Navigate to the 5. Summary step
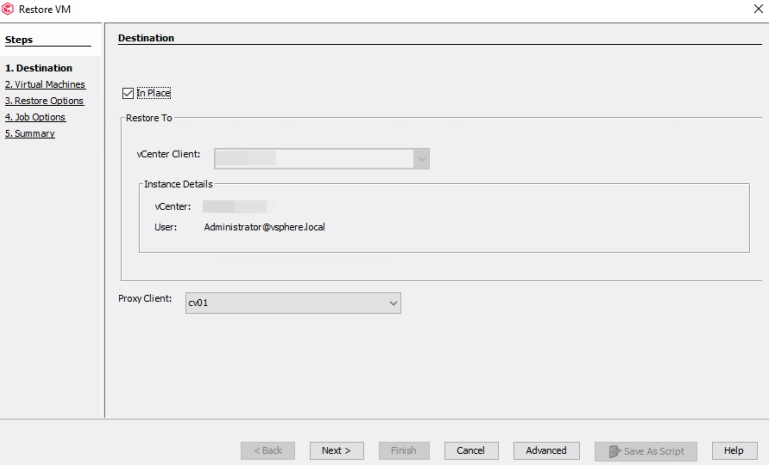 pyautogui.click(x=30, y=134)
